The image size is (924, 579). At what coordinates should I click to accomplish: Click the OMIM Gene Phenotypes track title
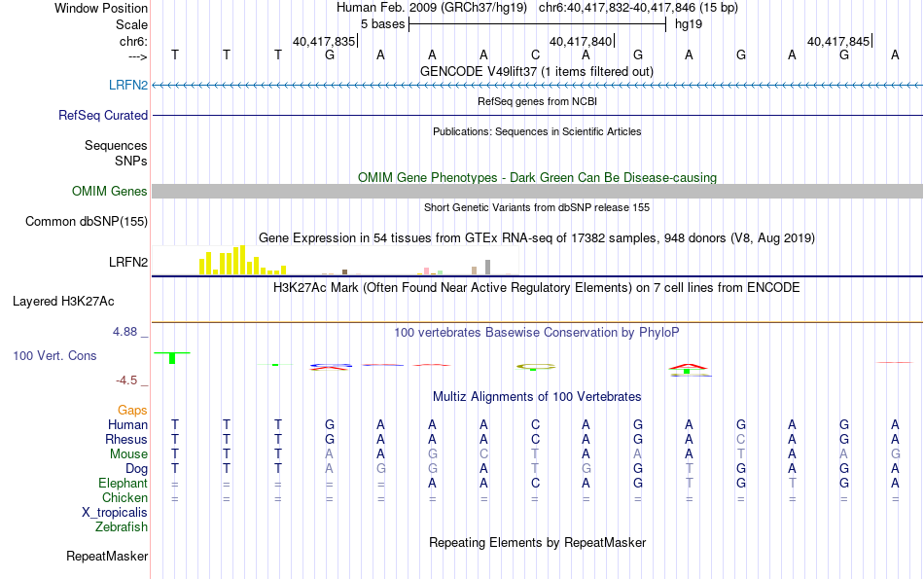[x=537, y=177]
